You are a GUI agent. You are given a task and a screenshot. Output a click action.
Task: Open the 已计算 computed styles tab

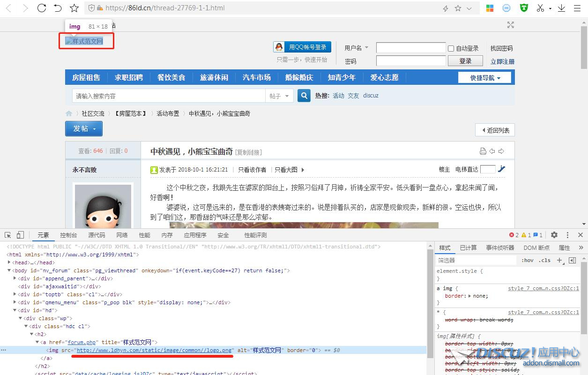click(468, 247)
